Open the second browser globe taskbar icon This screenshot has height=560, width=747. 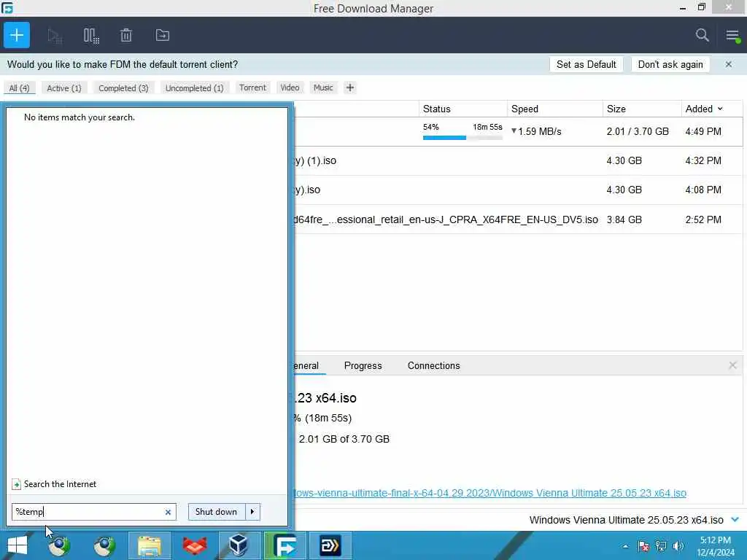pos(104,545)
